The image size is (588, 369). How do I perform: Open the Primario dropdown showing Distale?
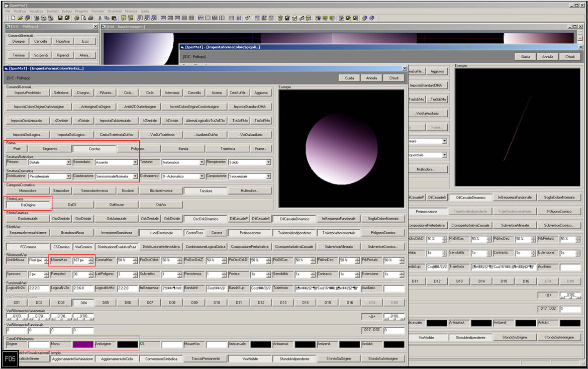point(68,163)
